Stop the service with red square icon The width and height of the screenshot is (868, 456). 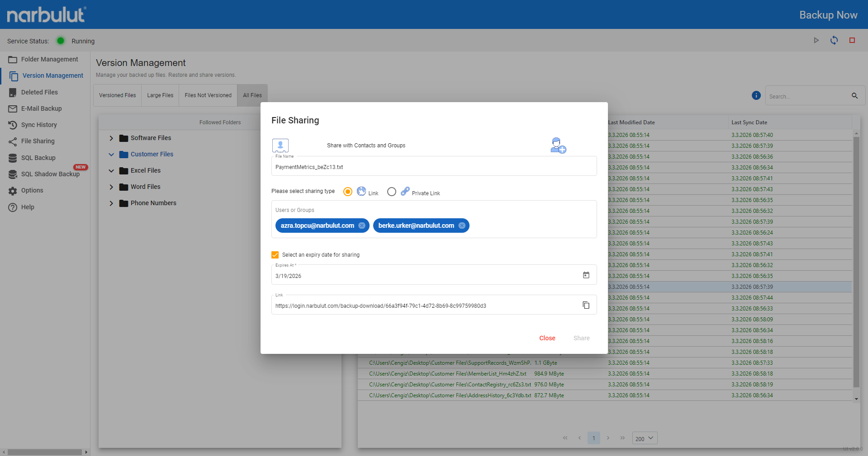[x=852, y=40]
